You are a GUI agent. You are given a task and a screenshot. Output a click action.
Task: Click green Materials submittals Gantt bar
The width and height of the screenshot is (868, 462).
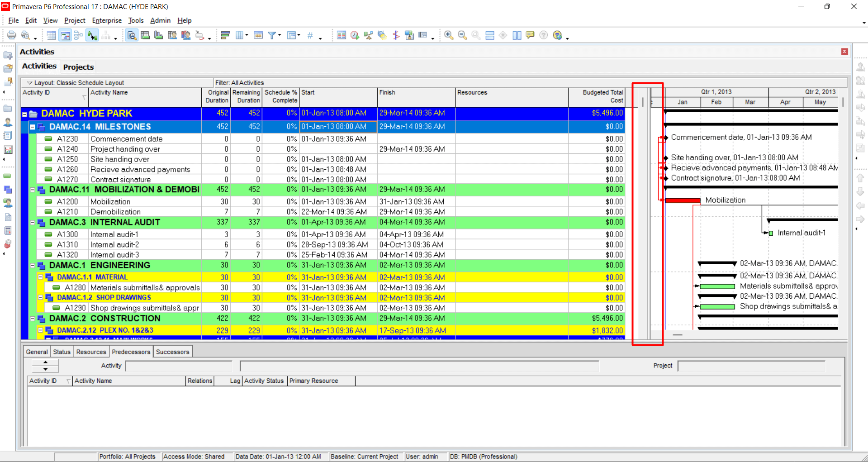tap(717, 286)
